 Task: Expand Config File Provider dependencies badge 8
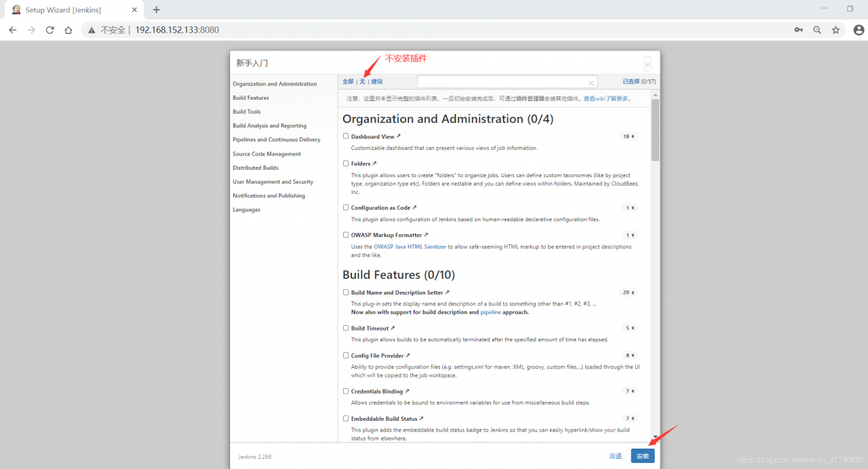pos(630,356)
